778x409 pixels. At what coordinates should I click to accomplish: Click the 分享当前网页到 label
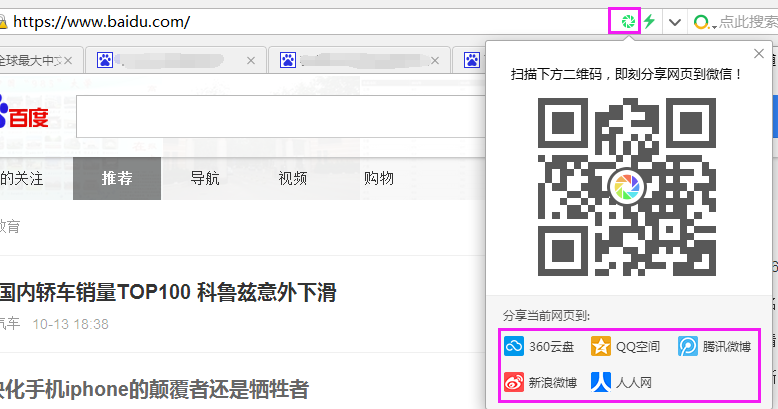coord(546,316)
